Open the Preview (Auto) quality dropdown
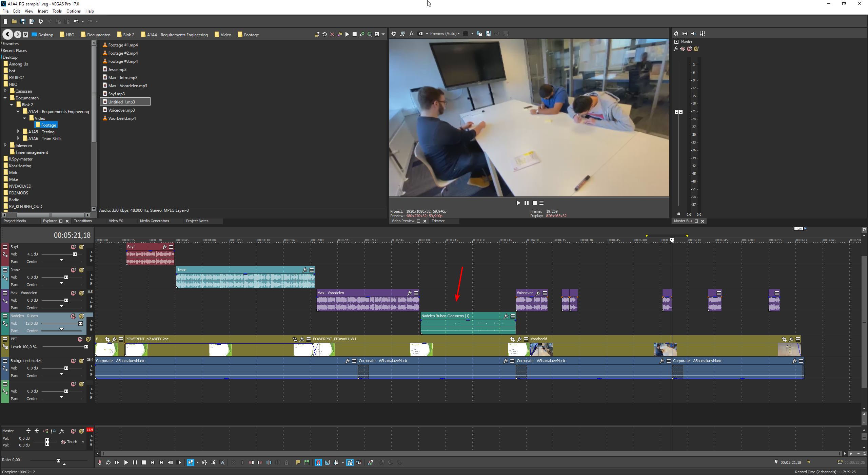This screenshot has width=868, height=475. [445, 34]
